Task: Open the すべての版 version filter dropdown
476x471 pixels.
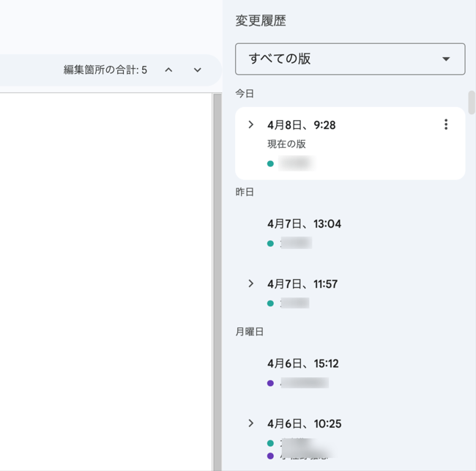Action: tap(349, 59)
